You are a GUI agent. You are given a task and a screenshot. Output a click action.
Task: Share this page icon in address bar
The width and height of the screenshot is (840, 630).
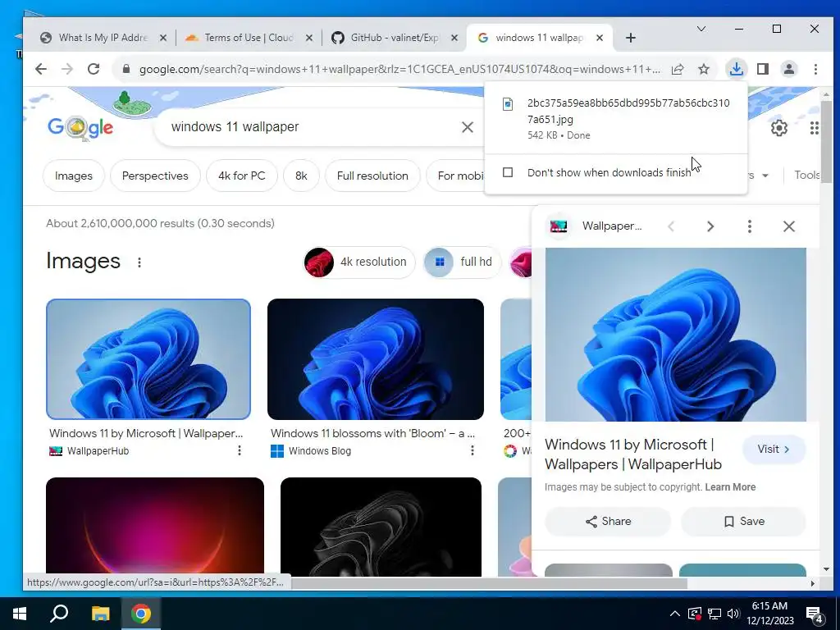click(678, 69)
